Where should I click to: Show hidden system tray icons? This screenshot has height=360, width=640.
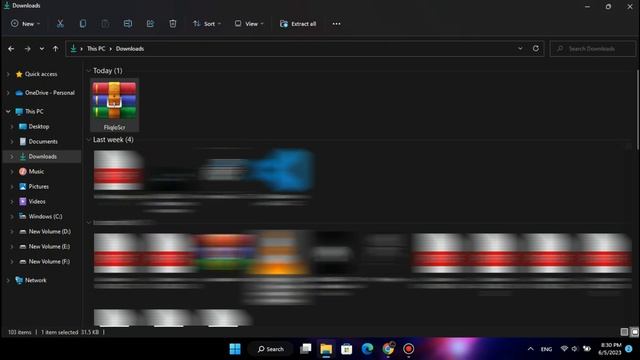(x=530, y=349)
